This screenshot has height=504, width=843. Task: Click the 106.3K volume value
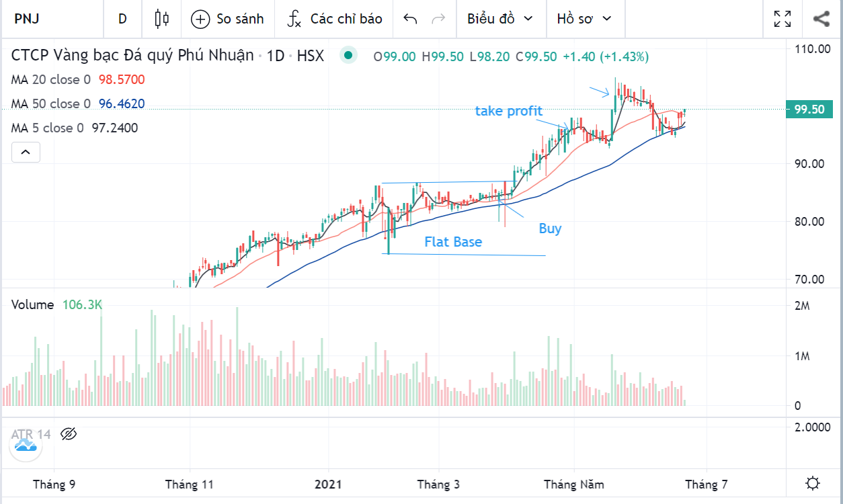coord(81,305)
